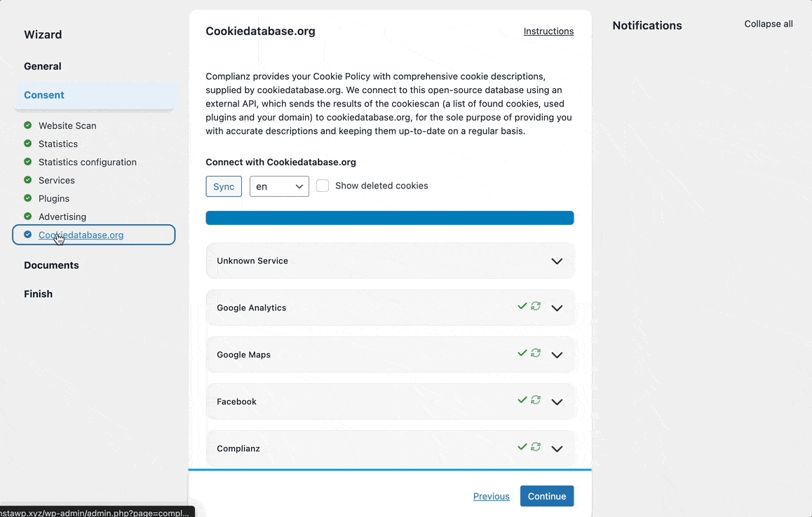This screenshot has height=517, width=812.
Task: Expand the Complianz service chevron
Action: coord(557,448)
